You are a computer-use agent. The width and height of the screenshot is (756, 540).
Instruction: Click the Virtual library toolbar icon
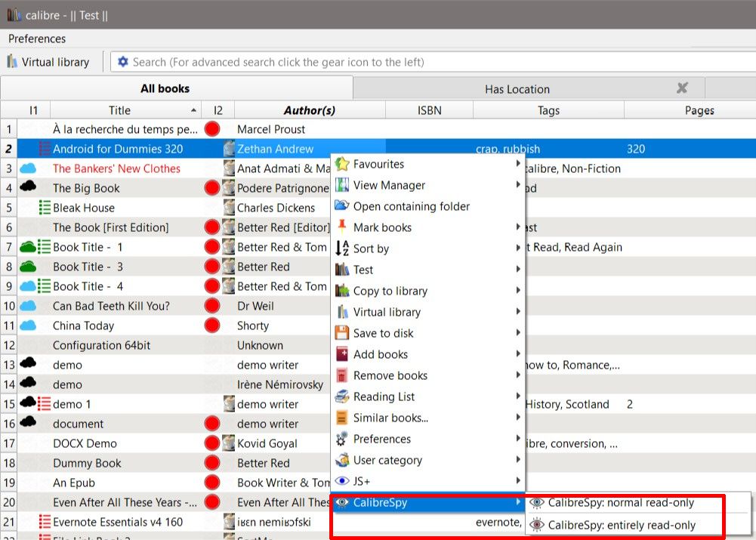tap(12, 62)
